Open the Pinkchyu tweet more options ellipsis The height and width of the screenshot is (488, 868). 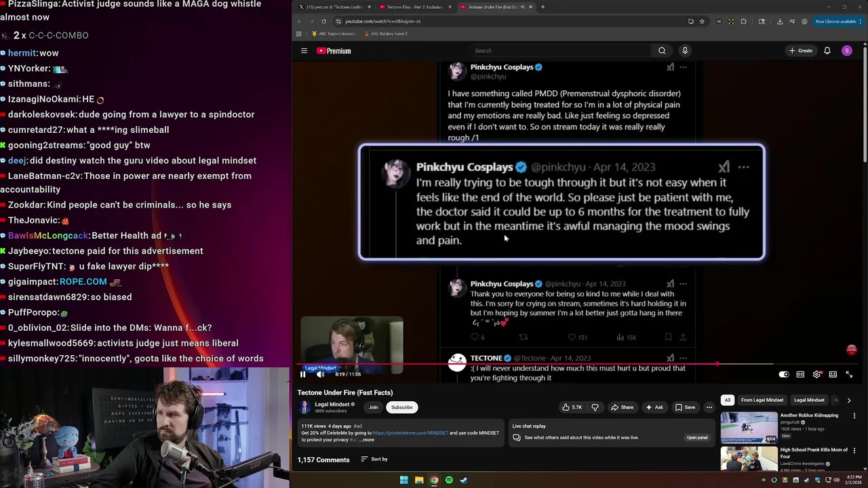tap(744, 167)
